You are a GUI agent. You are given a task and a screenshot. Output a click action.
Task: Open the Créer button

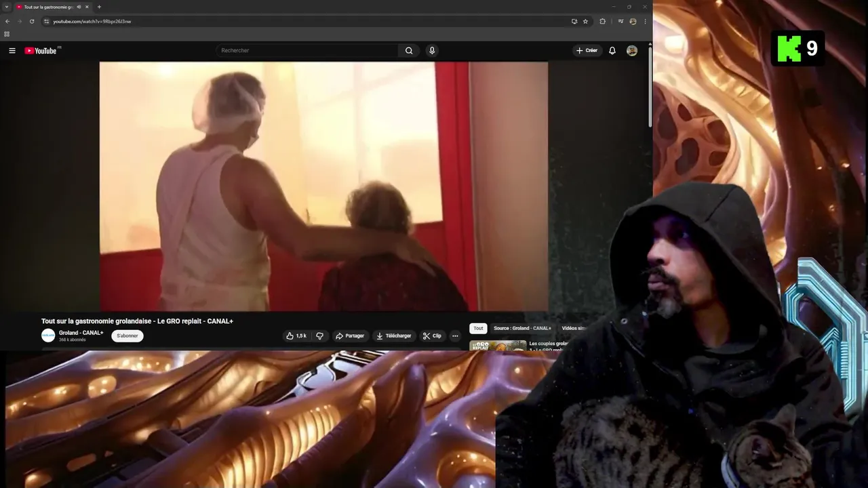(x=587, y=51)
